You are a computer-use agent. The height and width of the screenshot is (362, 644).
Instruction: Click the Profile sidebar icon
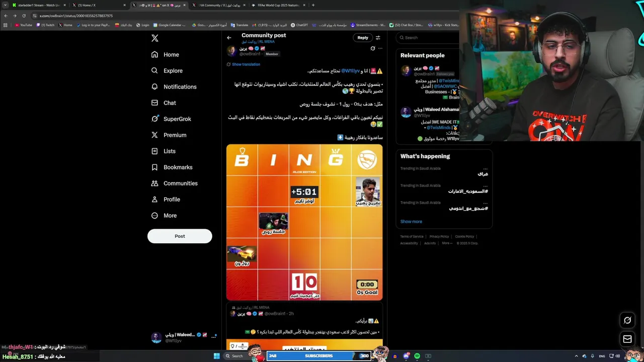tap(154, 199)
